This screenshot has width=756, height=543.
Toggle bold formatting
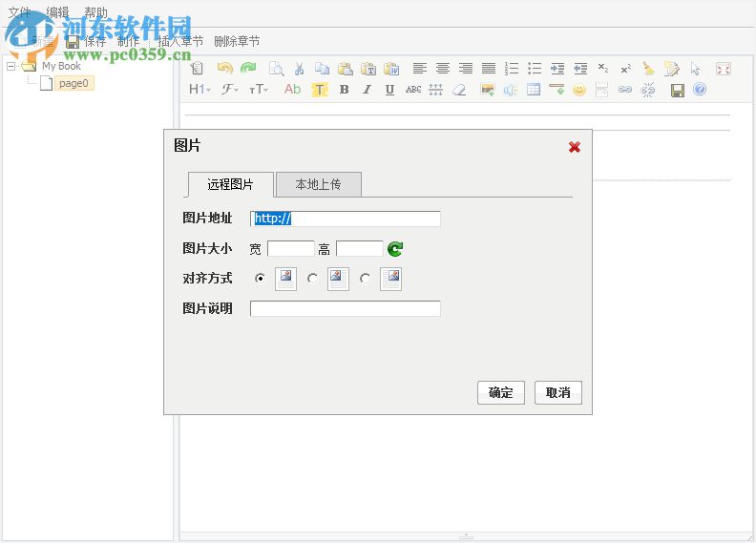344,90
